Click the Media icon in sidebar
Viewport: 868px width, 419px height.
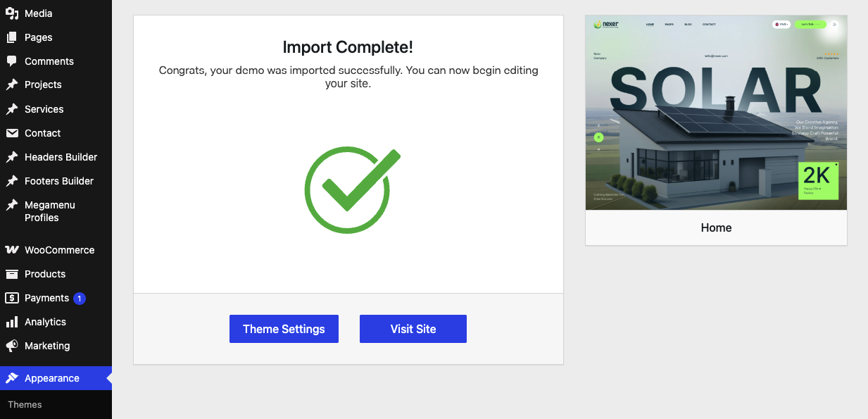[x=12, y=13]
